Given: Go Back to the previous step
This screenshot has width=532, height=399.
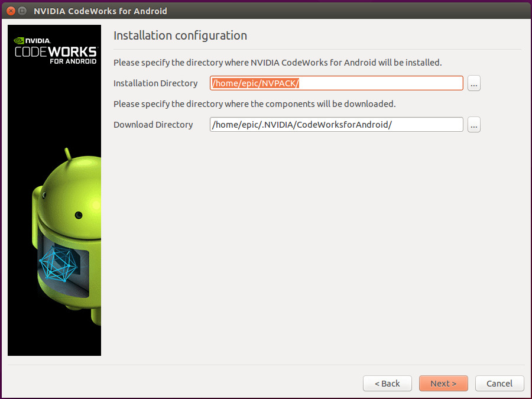Looking at the screenshot, I should point(387,383).
